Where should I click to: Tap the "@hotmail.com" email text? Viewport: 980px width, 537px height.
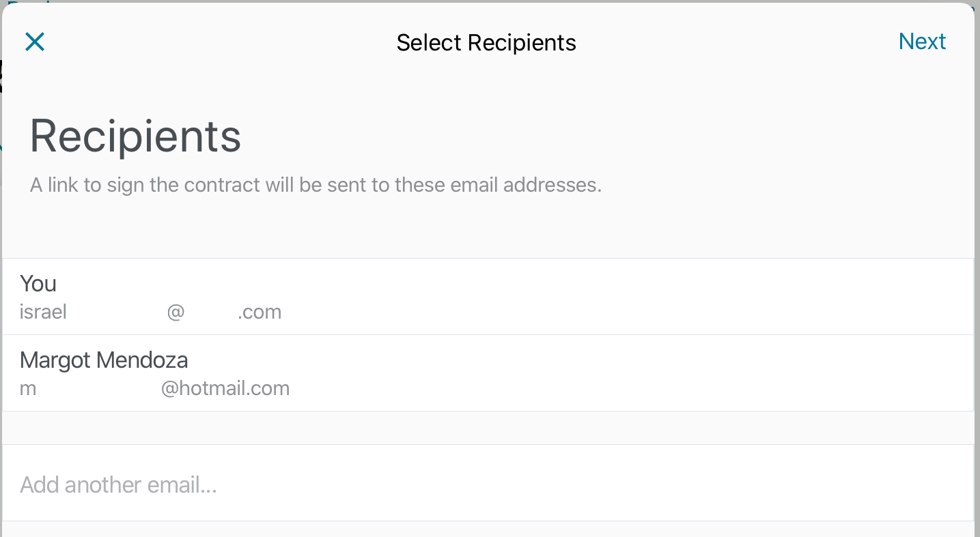(x=225, y=388)
